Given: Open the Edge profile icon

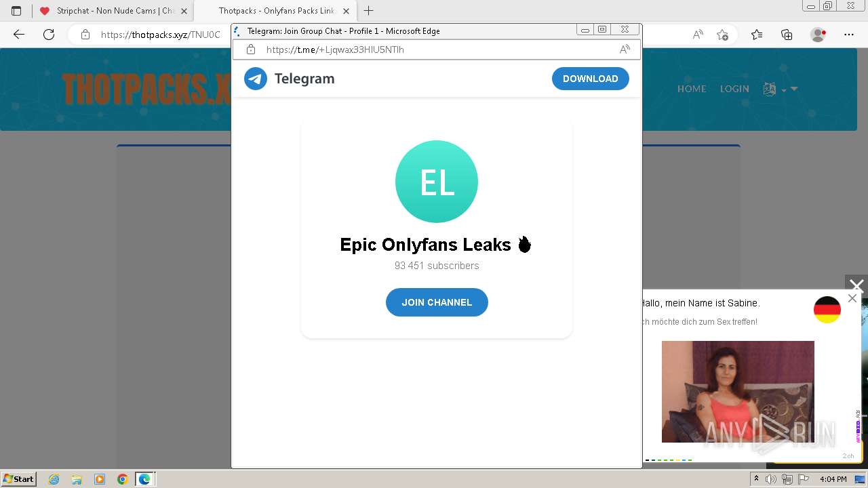Looking at the screenshot, I should point(818,35).
